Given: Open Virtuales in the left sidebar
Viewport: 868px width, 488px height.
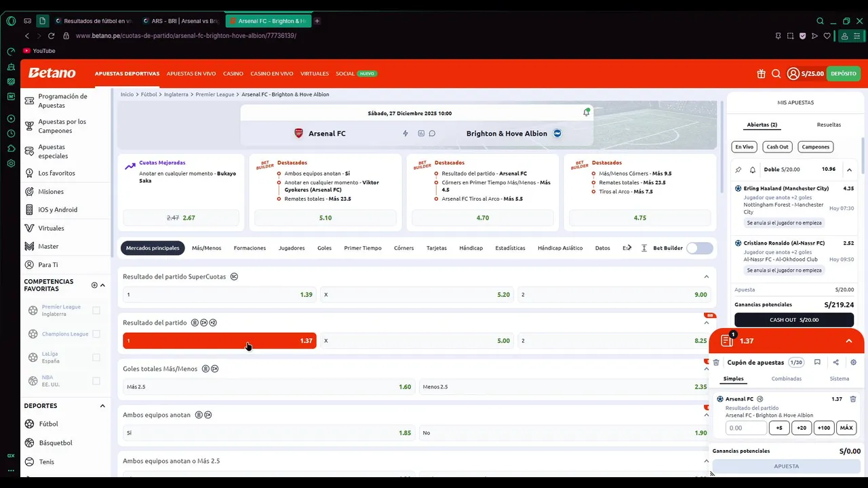Looking at the screenshot, I should tap(51, 228).
